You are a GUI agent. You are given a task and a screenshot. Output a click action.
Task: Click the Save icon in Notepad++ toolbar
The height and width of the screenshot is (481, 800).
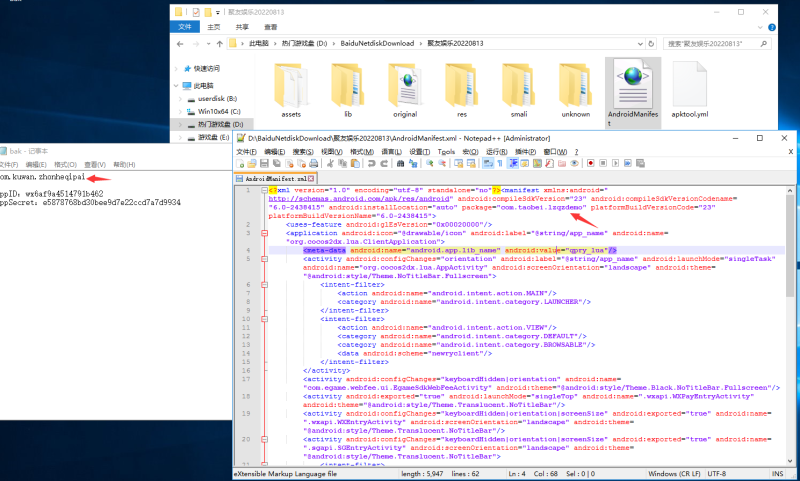[x=264, y=162]
